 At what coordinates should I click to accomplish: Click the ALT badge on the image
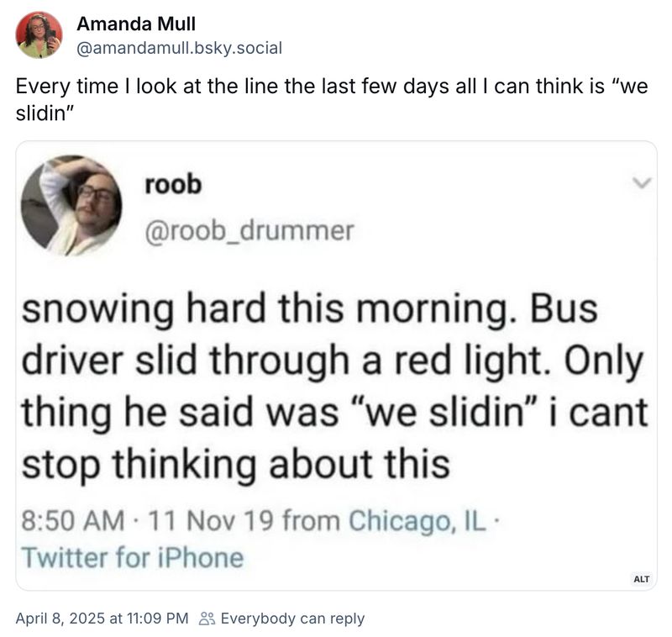tap(642, 579)
